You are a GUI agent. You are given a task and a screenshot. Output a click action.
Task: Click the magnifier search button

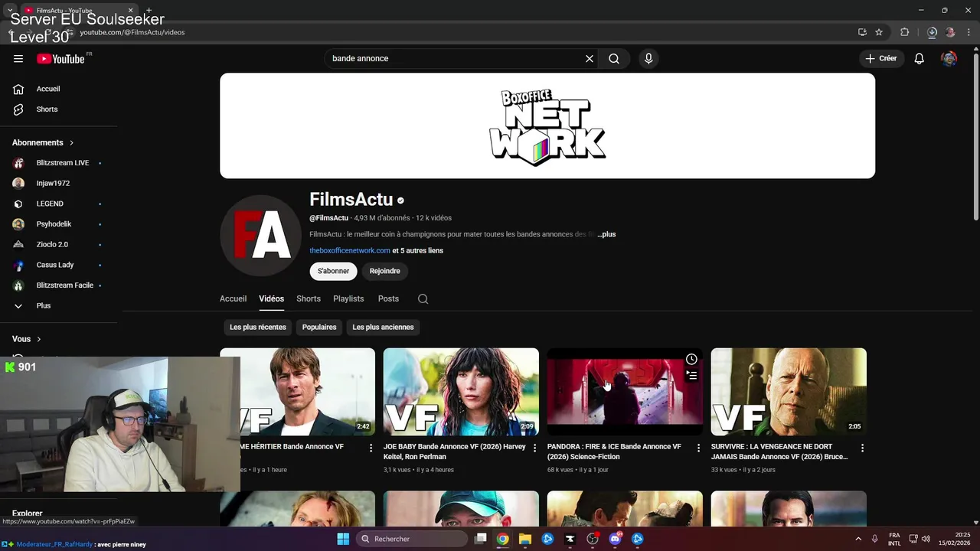614,59
